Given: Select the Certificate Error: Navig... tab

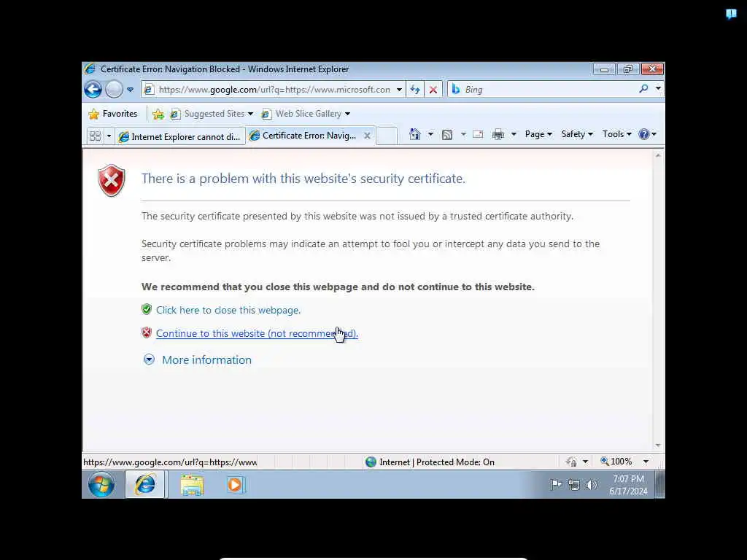Looking at the screenshot, I should [310, 136].
